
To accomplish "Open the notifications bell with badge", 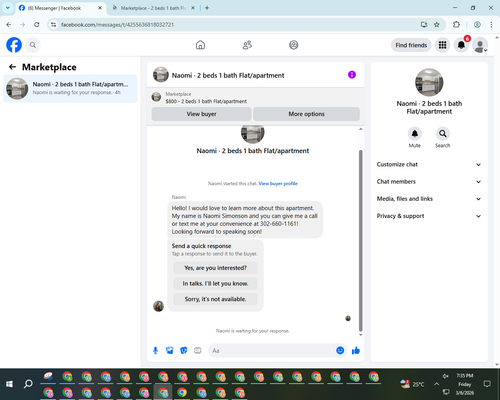I will [x=461, y=45].
